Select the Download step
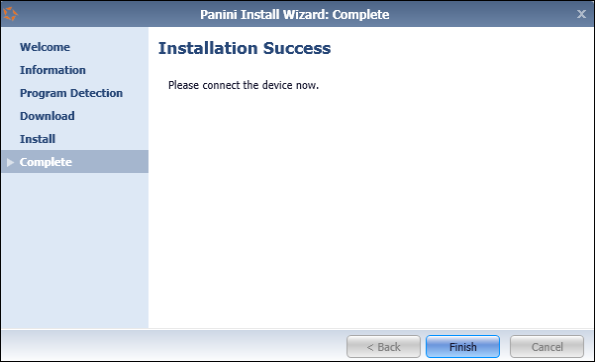Image resolution: width=595 pixels, height=362 pixels. (x=47, y=116)
